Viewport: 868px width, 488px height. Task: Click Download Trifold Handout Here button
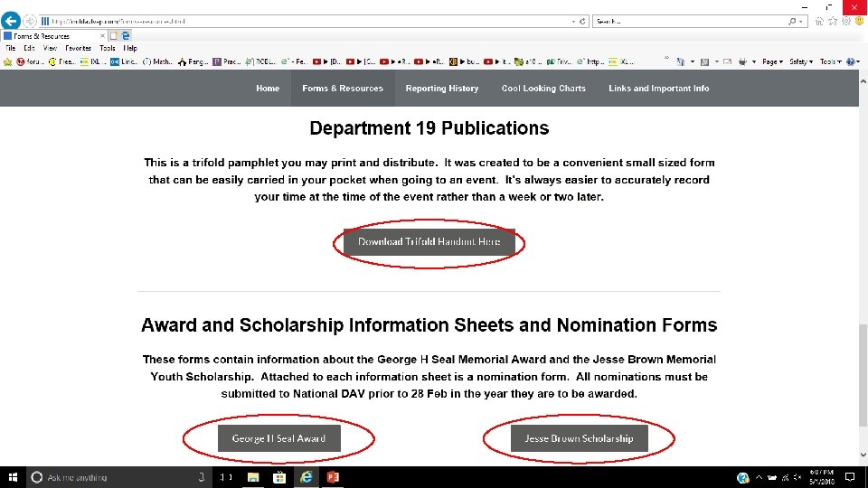point(429,242)
